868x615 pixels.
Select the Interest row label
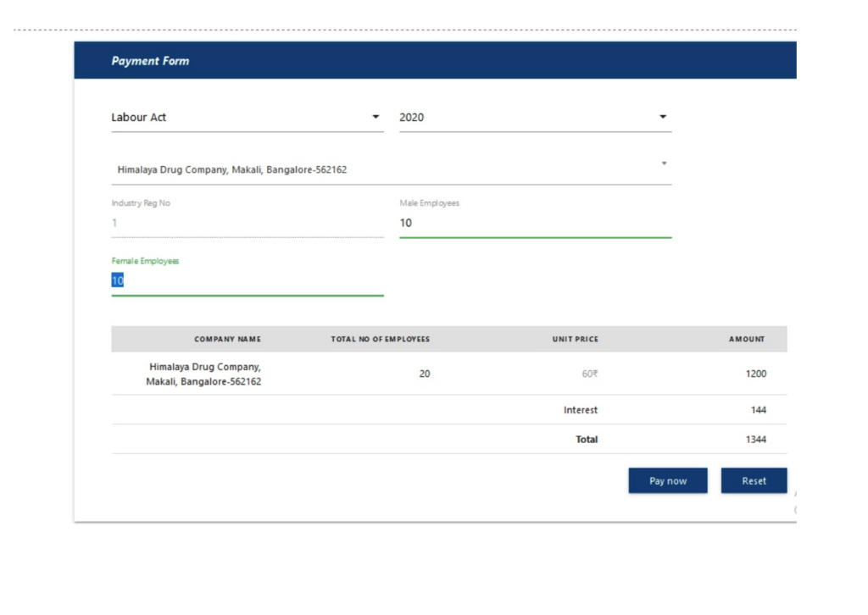click(581, 410)
